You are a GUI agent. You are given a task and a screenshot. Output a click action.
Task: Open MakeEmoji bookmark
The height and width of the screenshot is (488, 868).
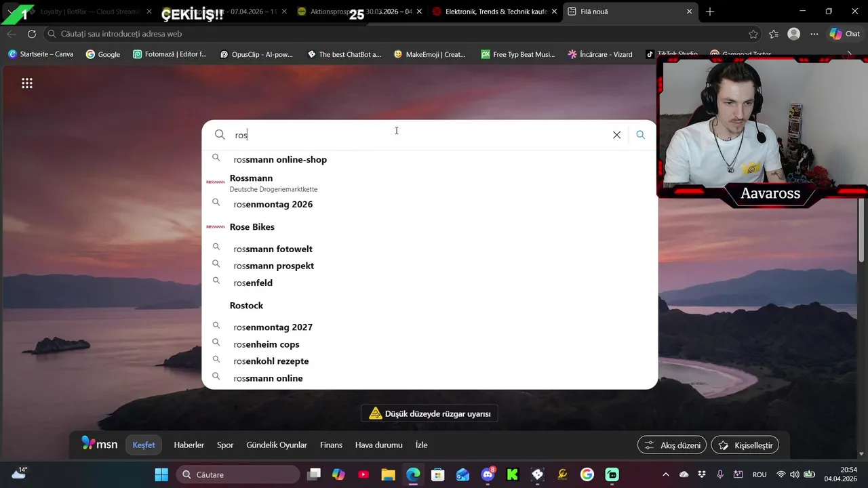pos(430,54)
